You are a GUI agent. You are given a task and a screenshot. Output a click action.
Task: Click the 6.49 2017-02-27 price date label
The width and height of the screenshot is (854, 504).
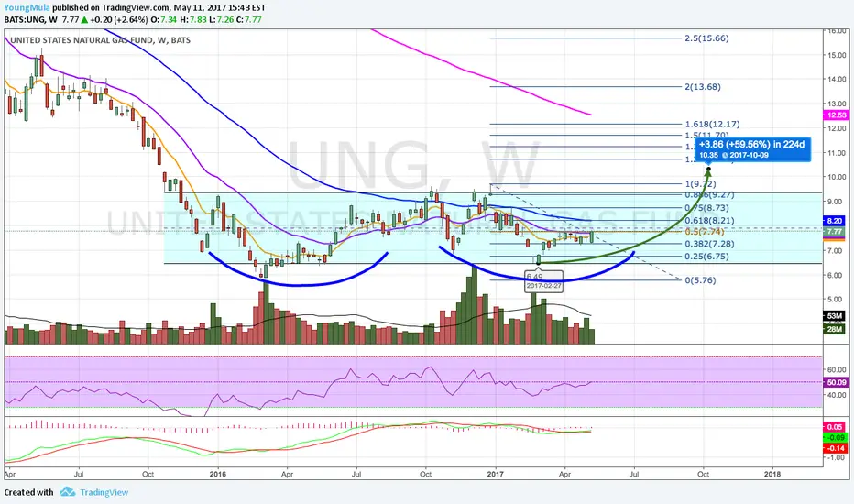click(543, 280)
